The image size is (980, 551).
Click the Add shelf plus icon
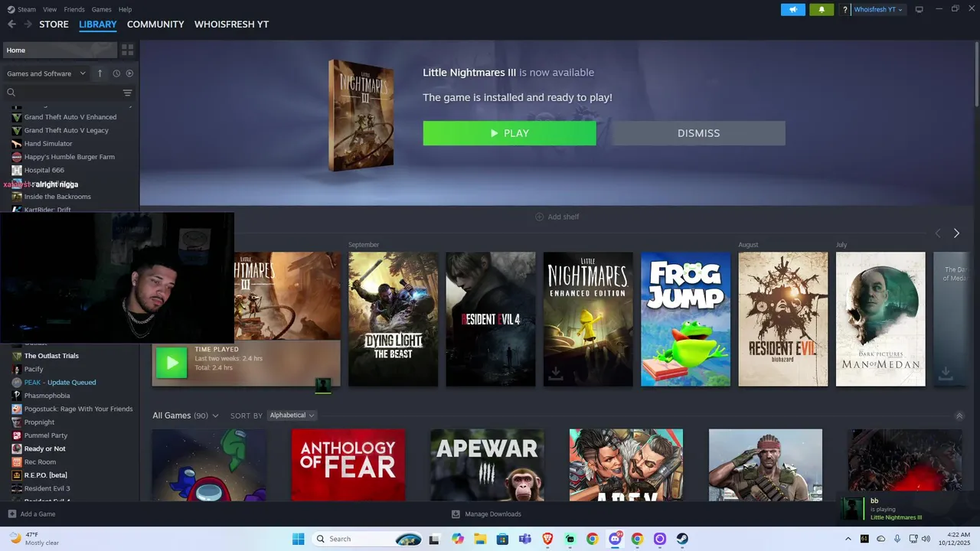pyautogui.click(x=539, y=217)
